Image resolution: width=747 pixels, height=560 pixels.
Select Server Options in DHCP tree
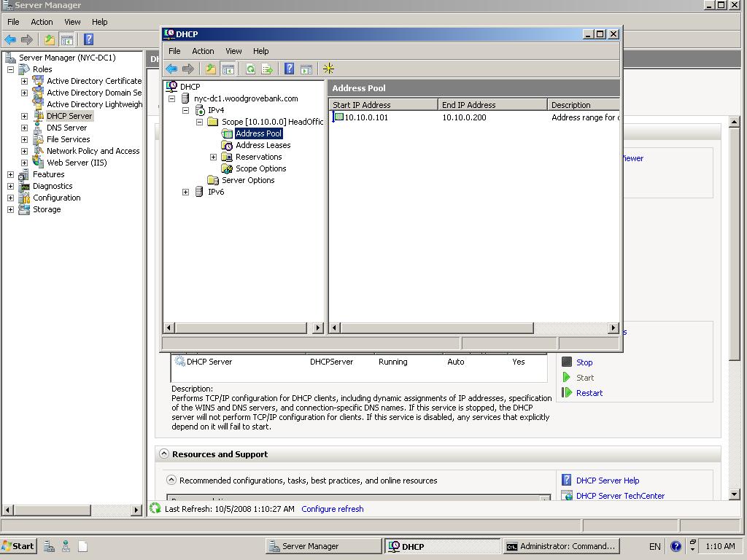[x=248, y=180]
